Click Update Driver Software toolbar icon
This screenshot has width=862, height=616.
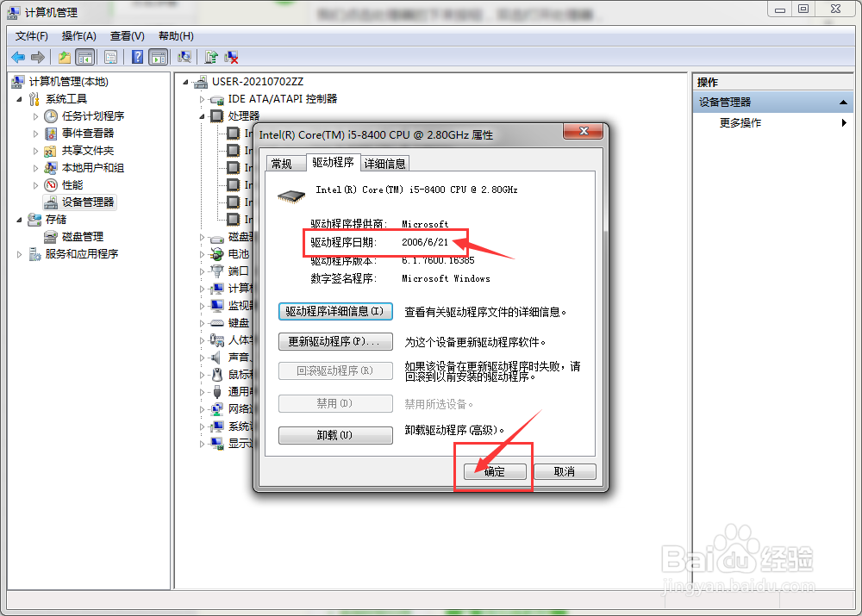(211, 57)
